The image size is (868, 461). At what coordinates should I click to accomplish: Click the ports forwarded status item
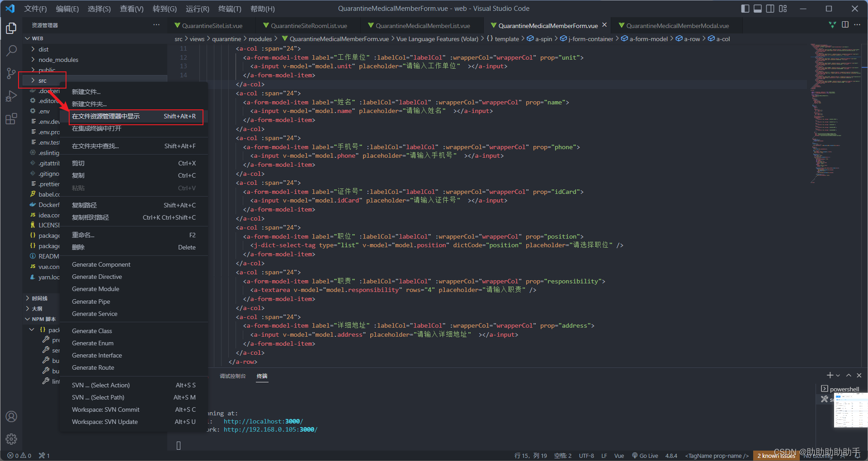tap(44, 456)
